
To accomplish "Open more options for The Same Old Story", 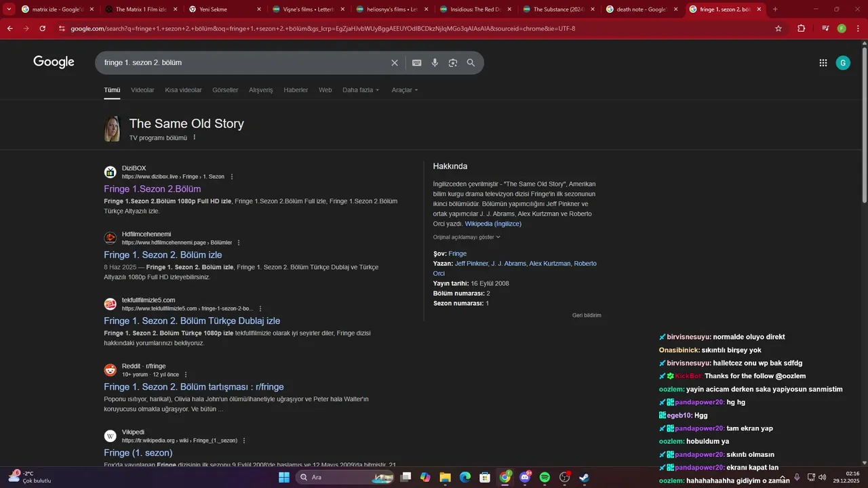I will (194, 138).
